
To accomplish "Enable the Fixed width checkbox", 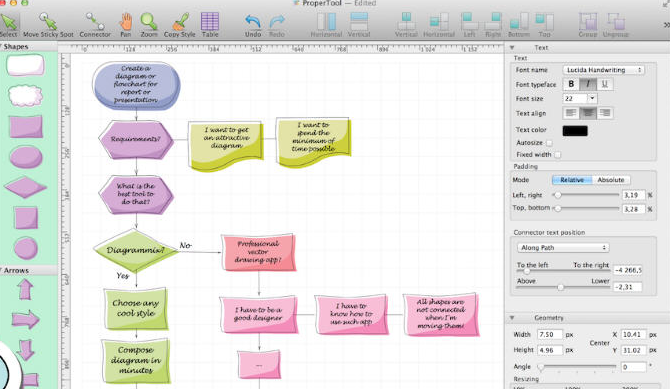I will point(558,155).
